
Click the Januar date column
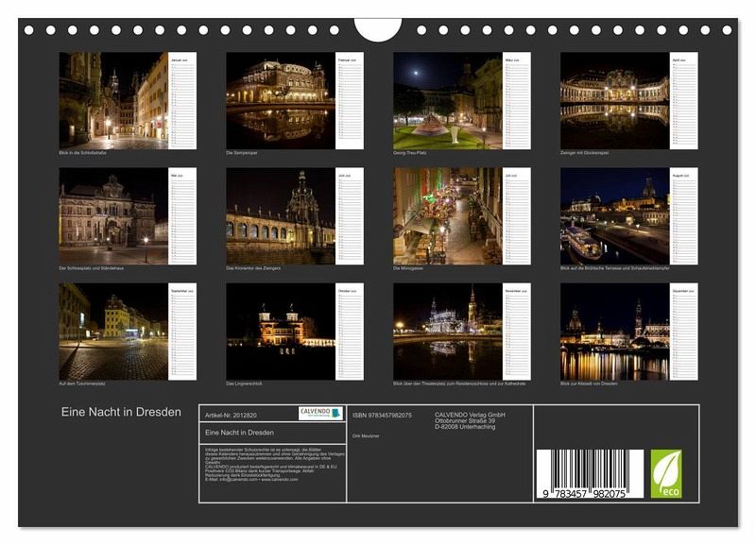click(x=182, y=101)
